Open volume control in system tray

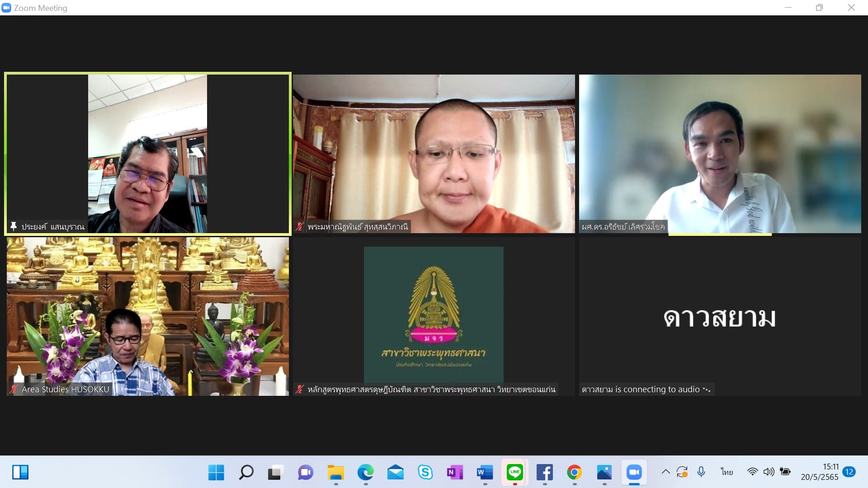pyautogui.click(x=769, y=472)
